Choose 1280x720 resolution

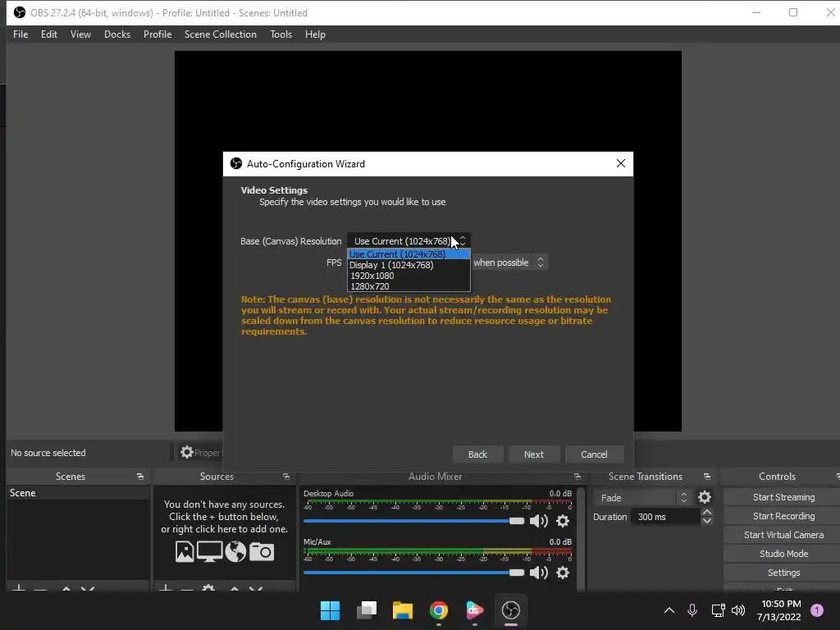[409, 286]
